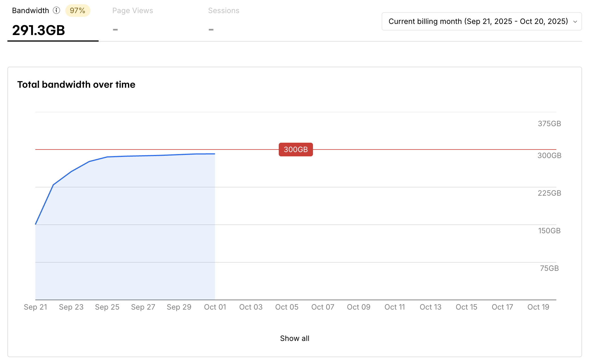Viewport: 590px width, 364px height.
Task: Click the dropdown chevron arrow
Action: click(575, 22)
